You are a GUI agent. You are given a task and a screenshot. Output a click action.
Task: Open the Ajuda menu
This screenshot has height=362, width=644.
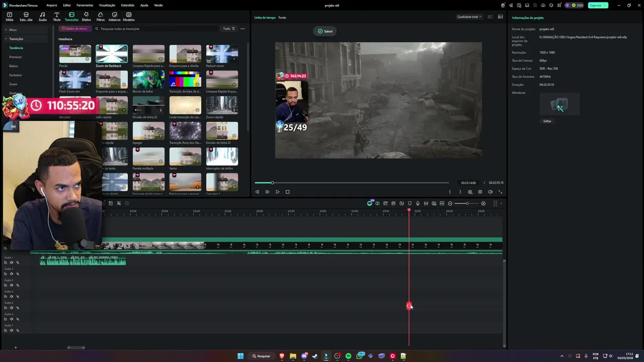pos(144,5)
